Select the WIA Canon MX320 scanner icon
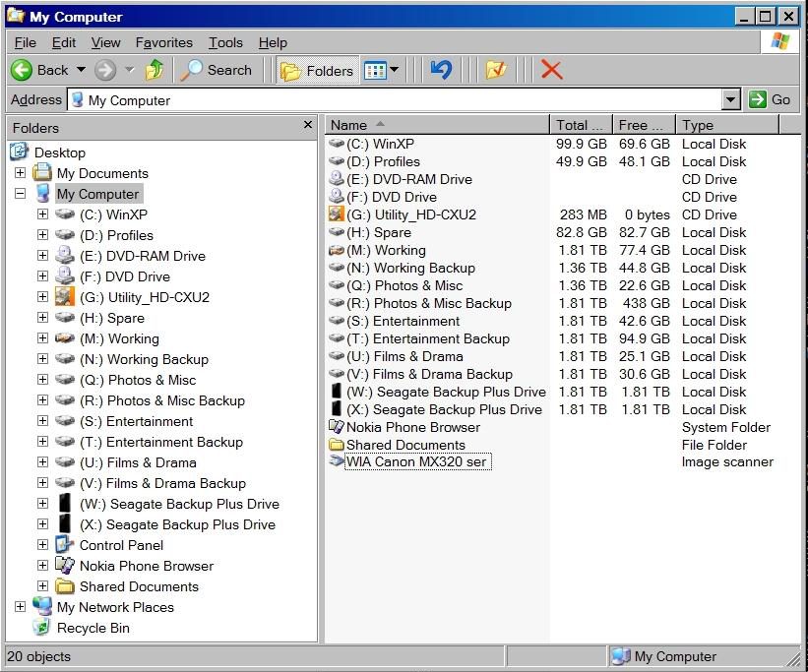808x672 pixels. (337, 460)
